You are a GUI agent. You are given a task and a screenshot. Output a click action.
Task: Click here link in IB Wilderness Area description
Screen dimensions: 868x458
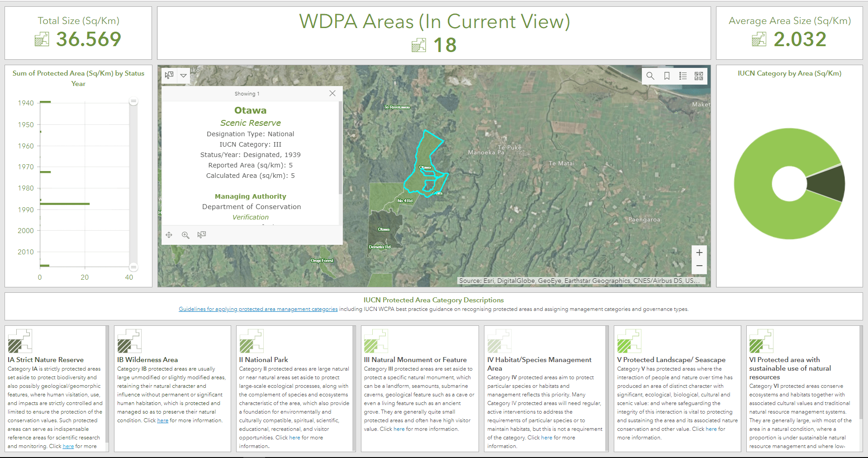pyautogui.click(x=162, y=420)
